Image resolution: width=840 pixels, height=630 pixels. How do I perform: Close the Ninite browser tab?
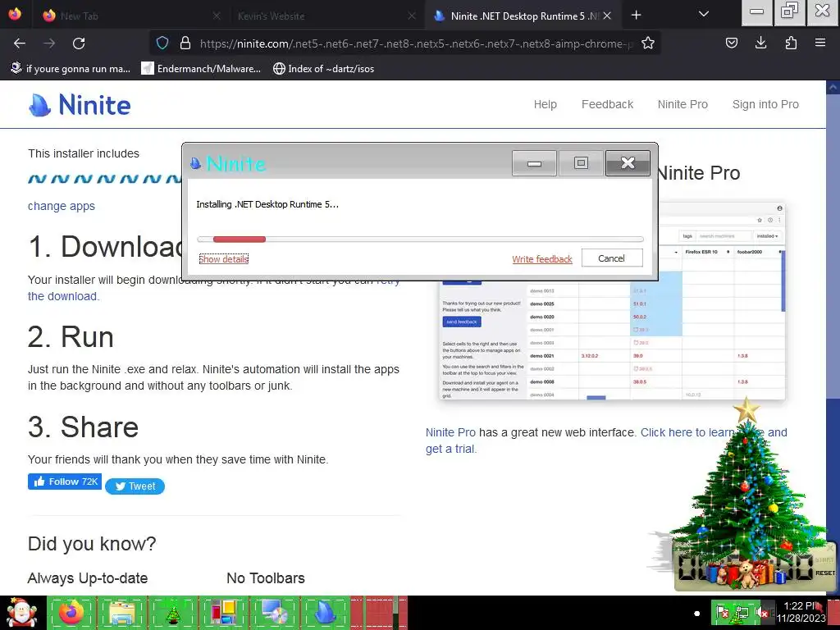pos(607,16)
